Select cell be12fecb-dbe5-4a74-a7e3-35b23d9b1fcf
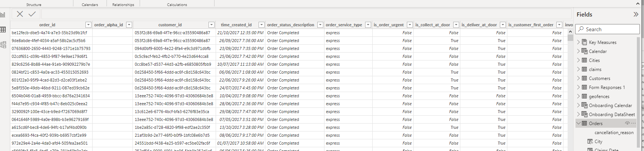The image size is (644, 151). tap(49, 33)
